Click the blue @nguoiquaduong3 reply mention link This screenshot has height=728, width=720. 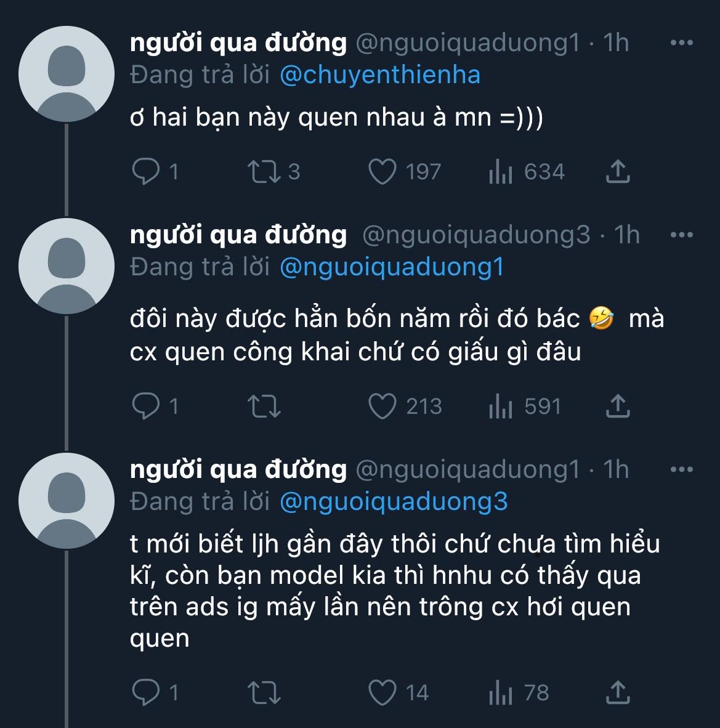pos(394,502)
